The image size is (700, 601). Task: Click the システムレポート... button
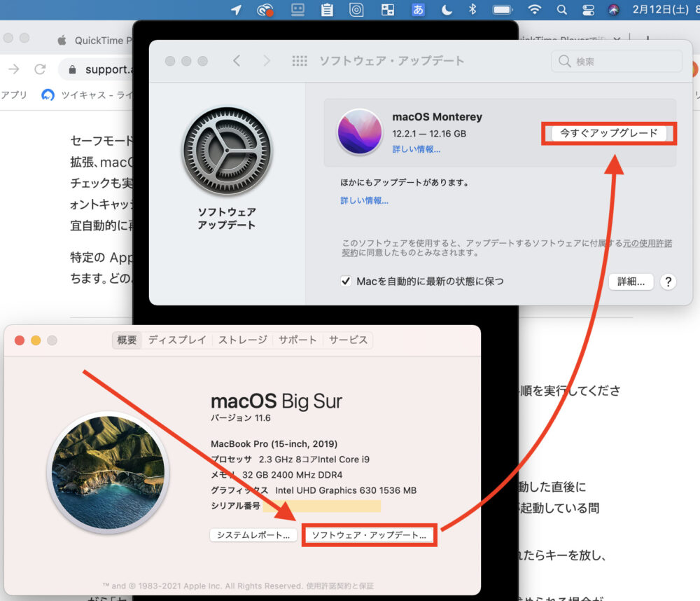[253, 535]
